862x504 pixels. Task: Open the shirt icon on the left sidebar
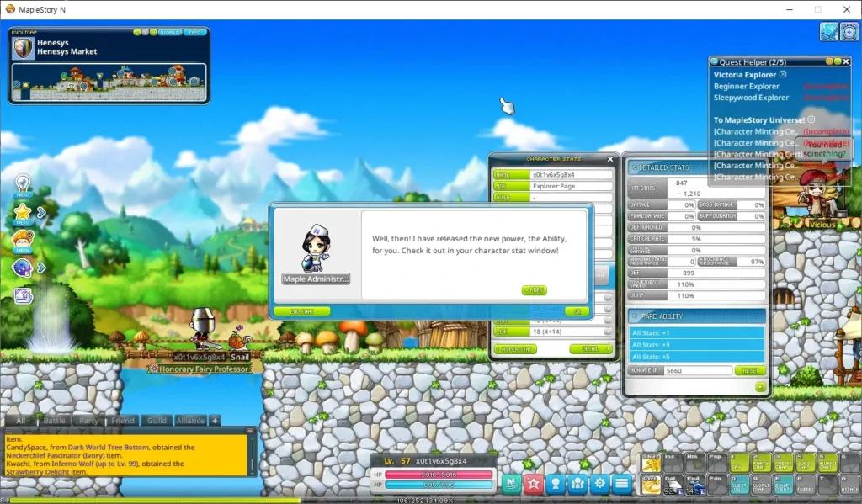pyautogui.click(x=23, y=296)
